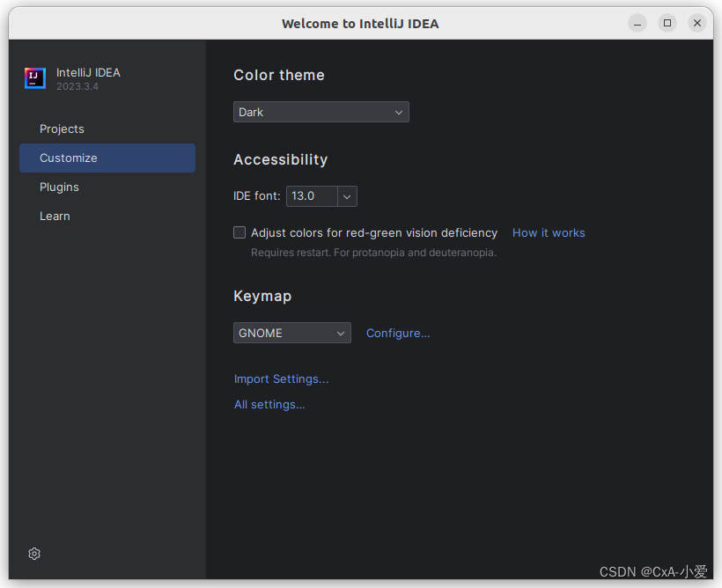Maximize the Welcome window
The image size is (722, 588).
[x=667, y=23]
